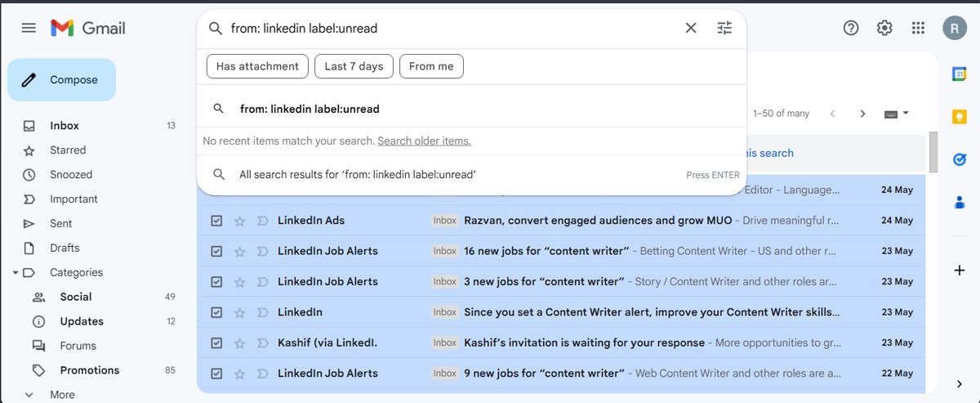980x403 pixels.
Task: Go to the Starred folder
Action: 68,150
